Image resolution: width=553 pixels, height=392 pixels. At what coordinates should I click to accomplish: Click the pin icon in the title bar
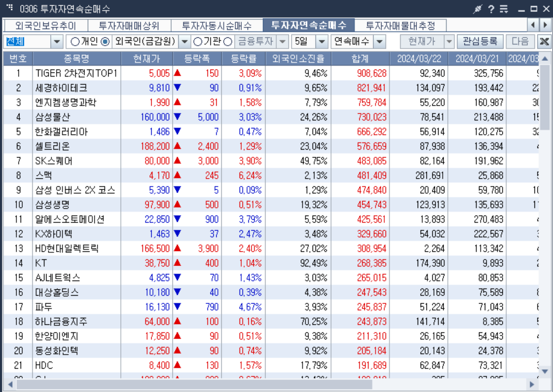coord(477,9)
